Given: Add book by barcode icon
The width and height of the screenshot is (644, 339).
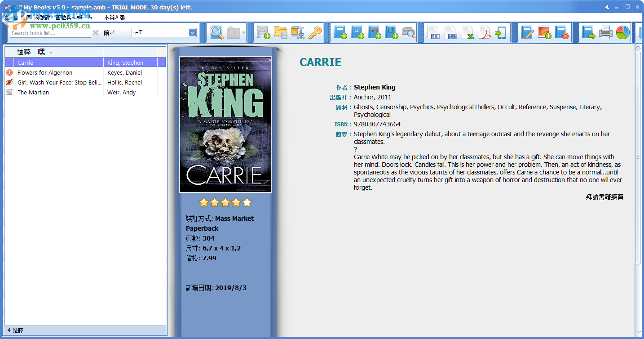Looking at the screenshot, I should (x=391, y=32).
